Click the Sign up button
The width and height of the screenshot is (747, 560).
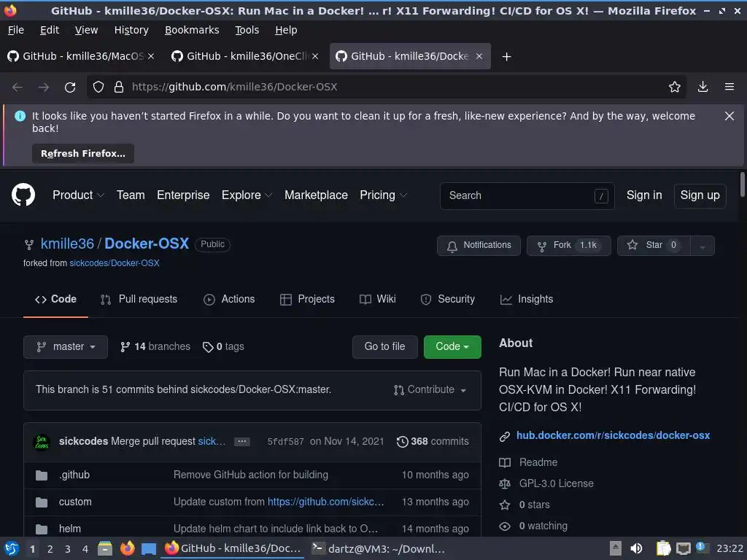click(x=700, y=195)
